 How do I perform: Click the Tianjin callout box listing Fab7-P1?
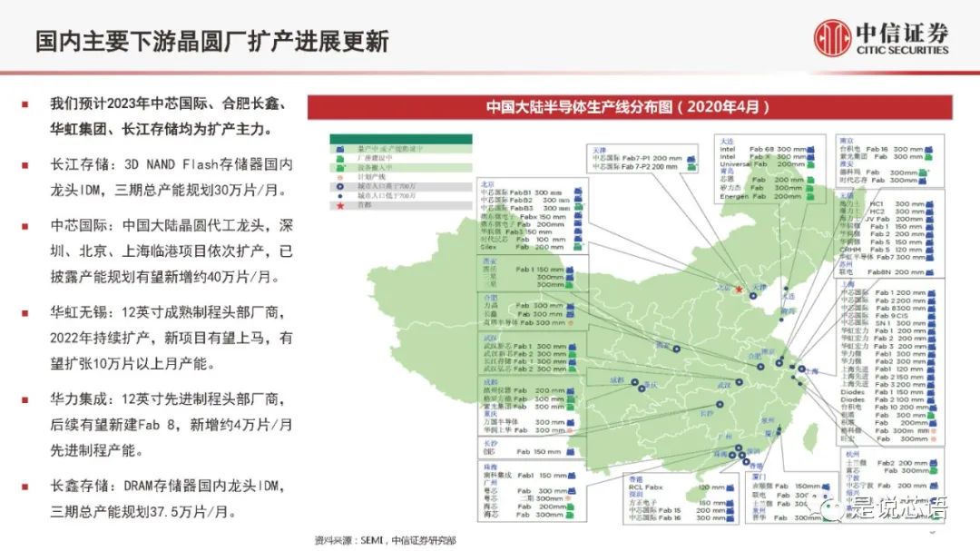(x=643, y=158)
